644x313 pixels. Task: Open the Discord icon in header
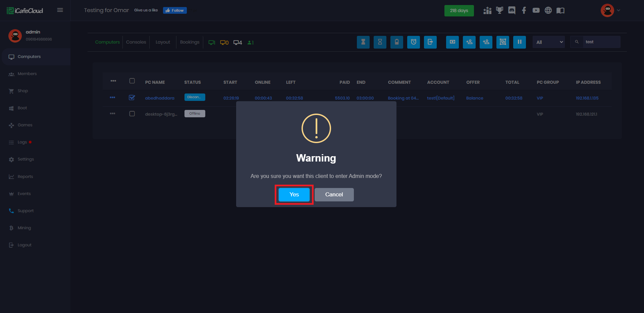[512, 10]
